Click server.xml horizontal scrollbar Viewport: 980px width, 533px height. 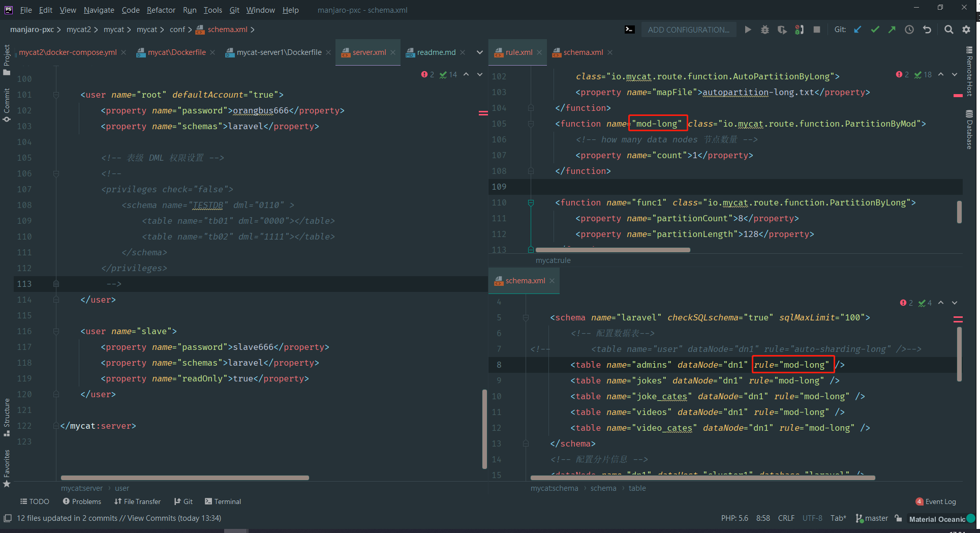point(185,478)
